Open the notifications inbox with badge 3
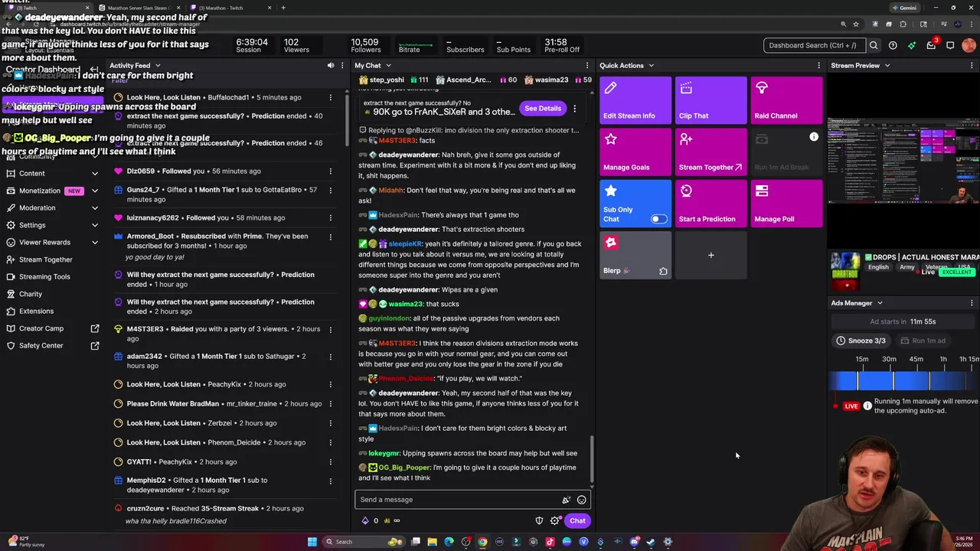 coord(931,45)
